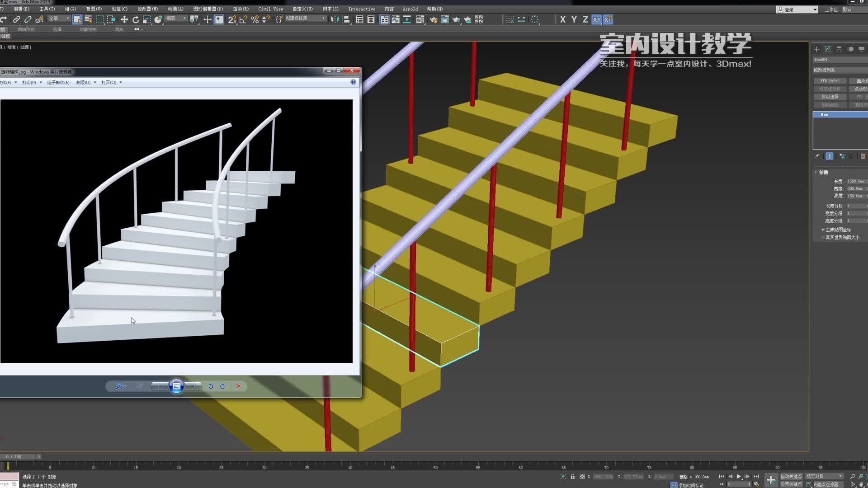This screenshot has width=868, height=488.
Task: Activate the Select and Rotate tool
Action: coord(136,19)
